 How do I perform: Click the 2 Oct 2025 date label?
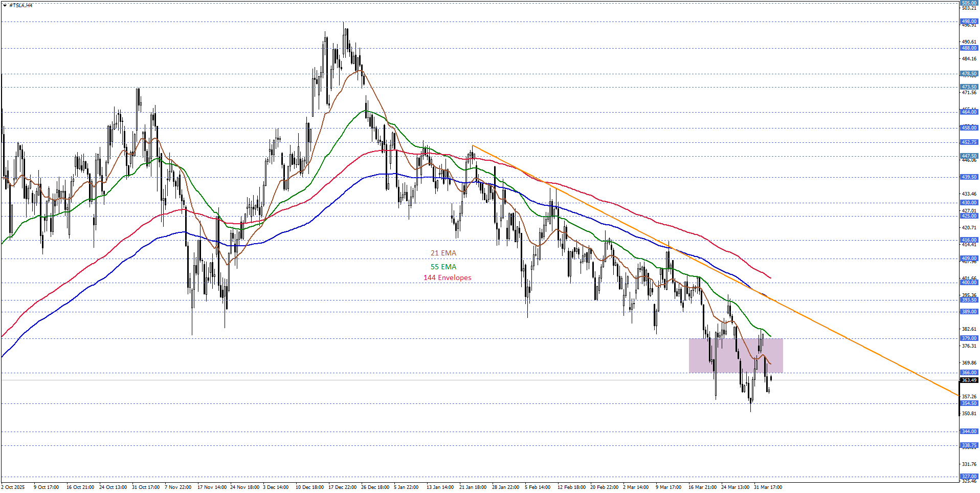click(x=13, y=487)
